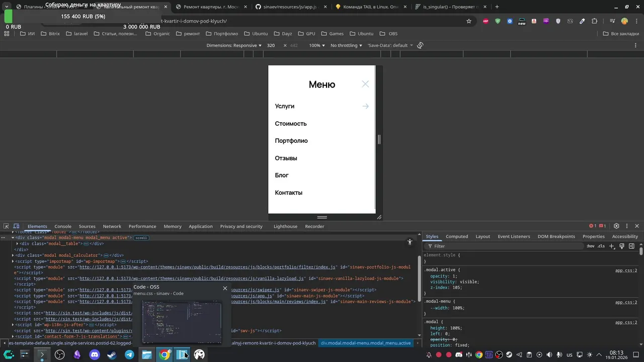Open OBS Studio from the taskbar

point(59,354)
